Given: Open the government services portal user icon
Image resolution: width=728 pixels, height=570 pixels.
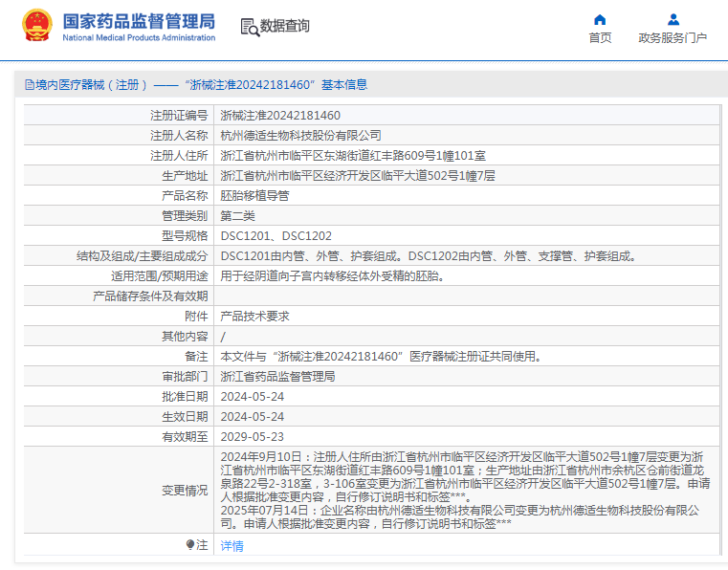Looking at the screenshot, I should tap(673, 20).
